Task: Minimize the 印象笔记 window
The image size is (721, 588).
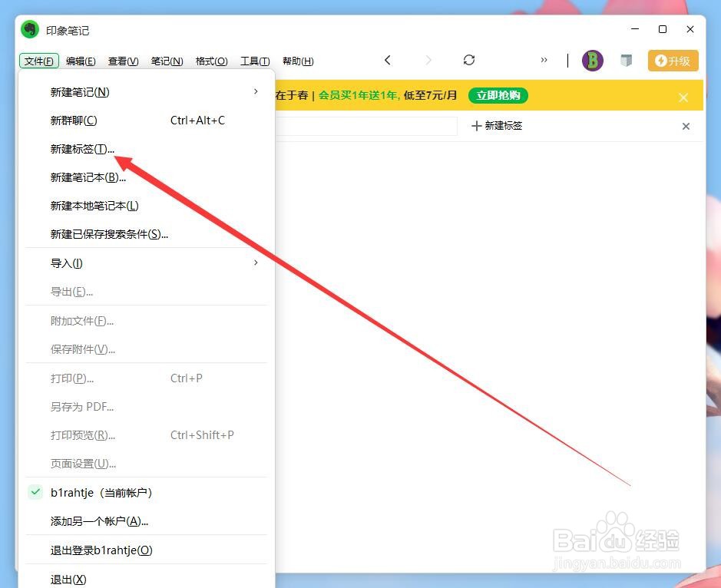Action: (635, 29)
